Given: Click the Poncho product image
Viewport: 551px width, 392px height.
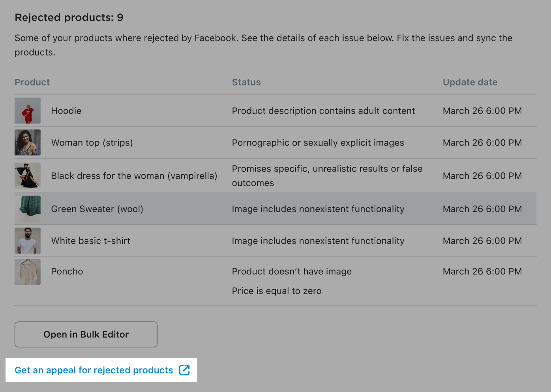Looking at the screenshot, I should tap(28, 271).
